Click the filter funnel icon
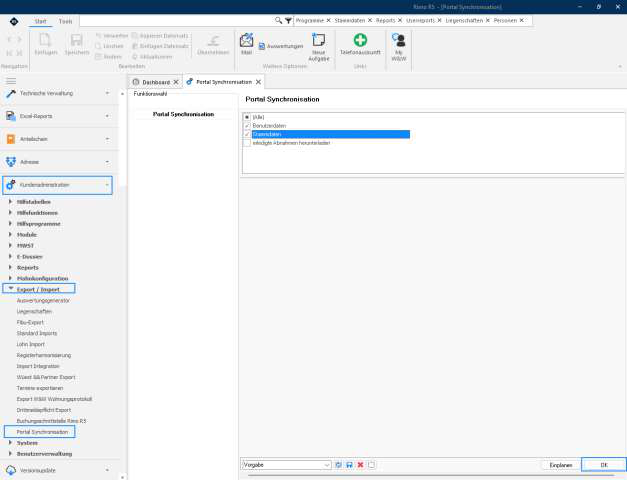 point(288,20)
